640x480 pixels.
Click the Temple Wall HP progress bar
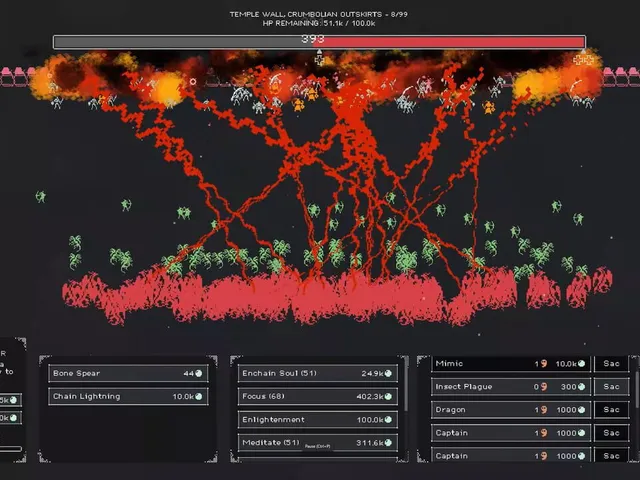coord(319,42)
